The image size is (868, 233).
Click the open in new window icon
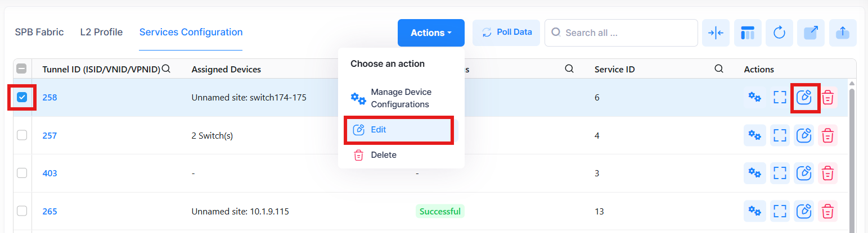(811, 33)
